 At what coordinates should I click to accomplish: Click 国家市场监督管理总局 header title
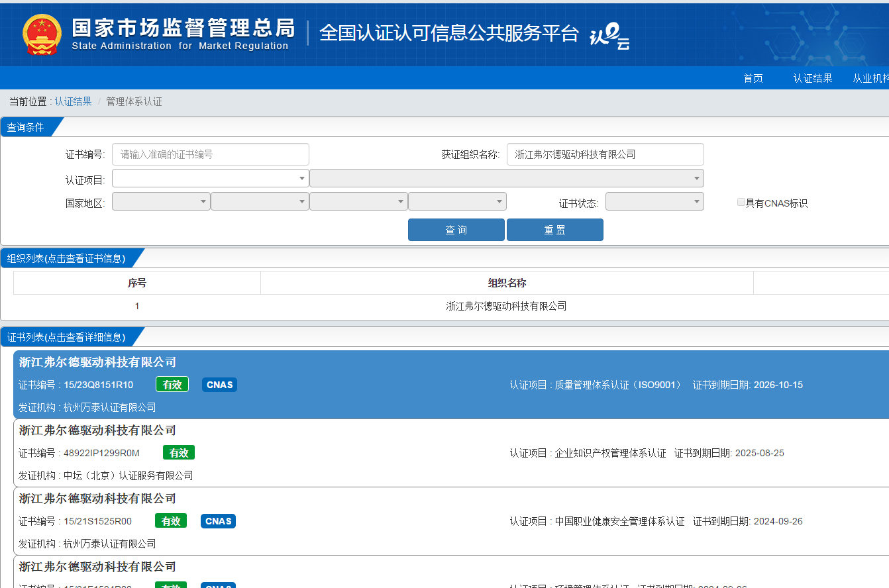click(x=183, y=27)
